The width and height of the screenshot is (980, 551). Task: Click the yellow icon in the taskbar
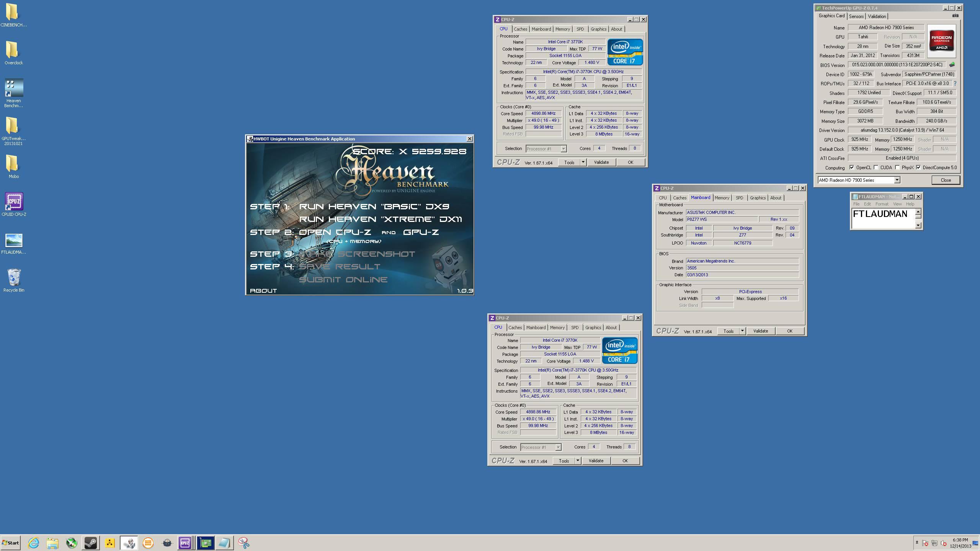click(110, 543)
